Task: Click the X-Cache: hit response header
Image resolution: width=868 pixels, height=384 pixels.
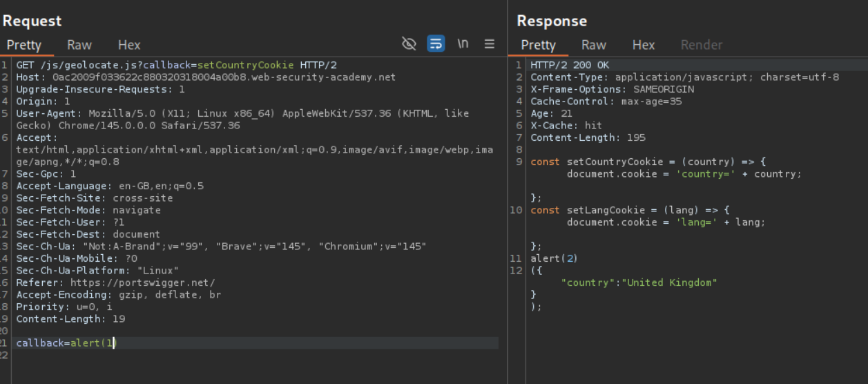Action: 566,126
